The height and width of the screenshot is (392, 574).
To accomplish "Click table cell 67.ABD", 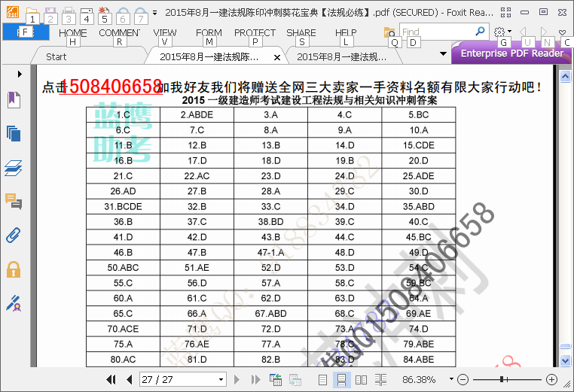I will click(x=270, y=314).
